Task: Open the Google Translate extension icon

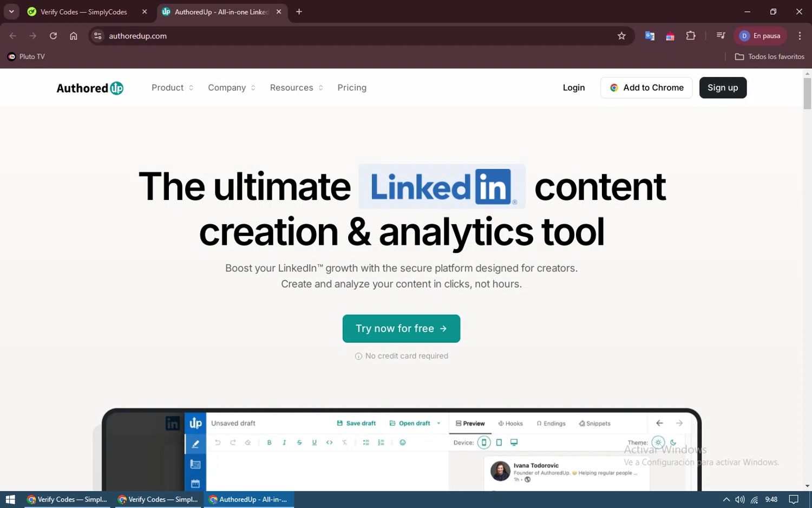Action: [650, 36]
